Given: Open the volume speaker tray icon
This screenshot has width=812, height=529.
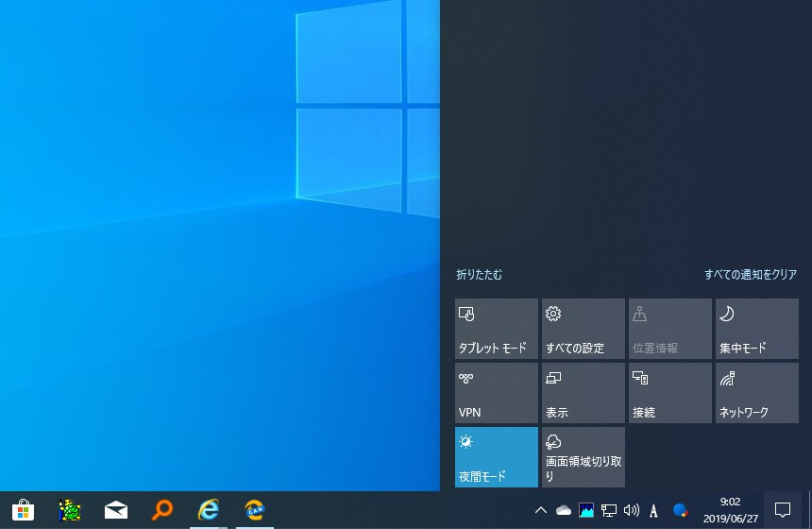Looking at the screenshot, I should [632, 510].
